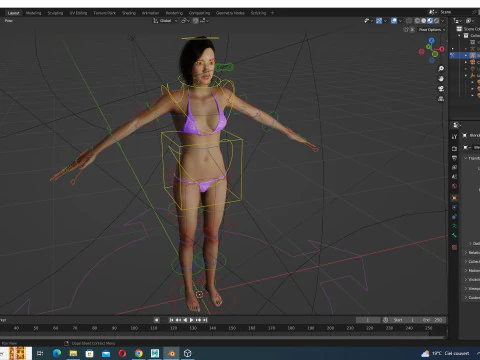This screenshot has width=480, height=360.
Task: Open the pivot point dropdown
Action: (185, 21)
